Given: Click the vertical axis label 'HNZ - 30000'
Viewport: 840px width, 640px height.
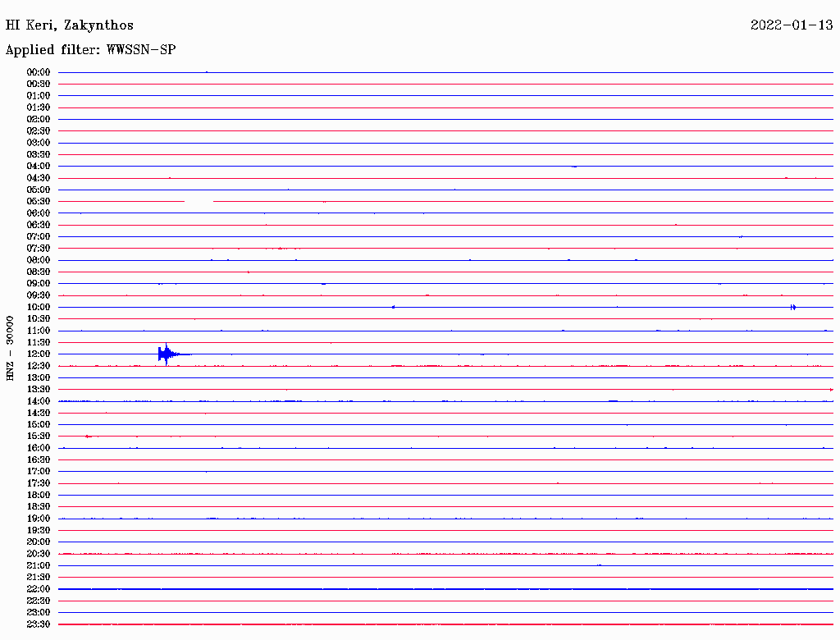Looking at the screenshot, I should pos(10,349).
